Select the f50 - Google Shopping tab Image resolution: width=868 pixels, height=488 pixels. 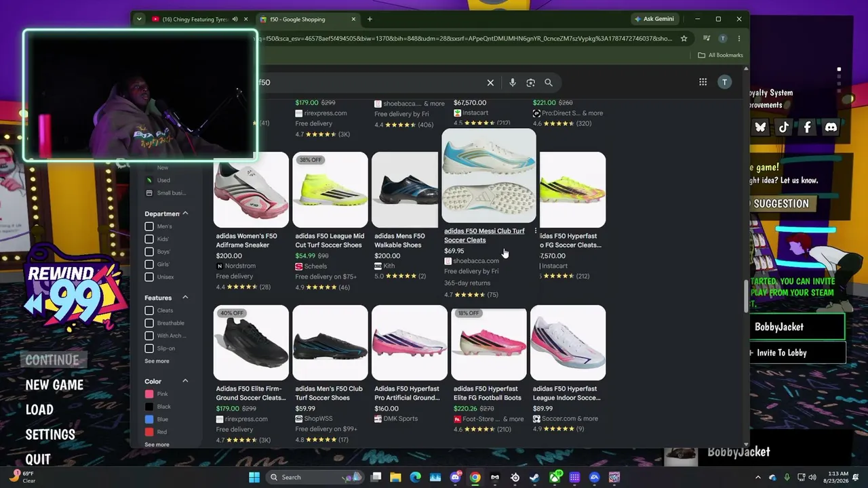pos(307,19)
